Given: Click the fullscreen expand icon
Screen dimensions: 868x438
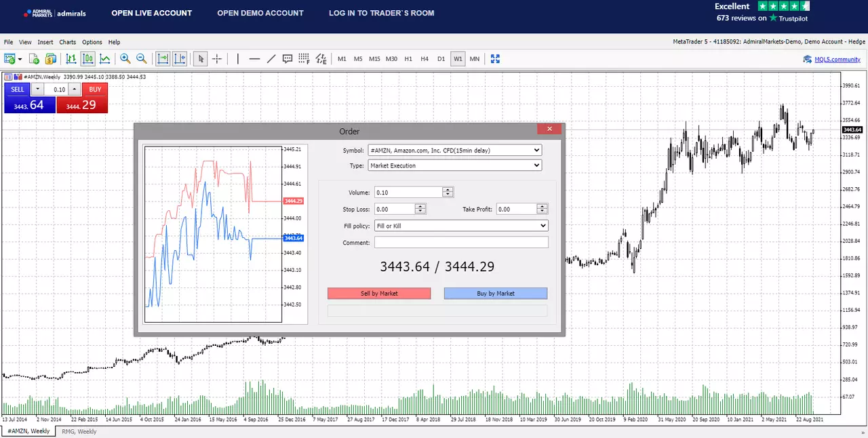Looking at the screenshot, I should click(x=495, y=59).
